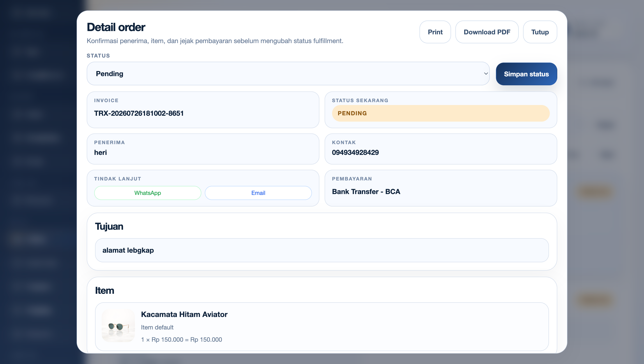Select contact number 094934928429
The image size is (644, 364).
pyautogui.click(x=355, y=152)
